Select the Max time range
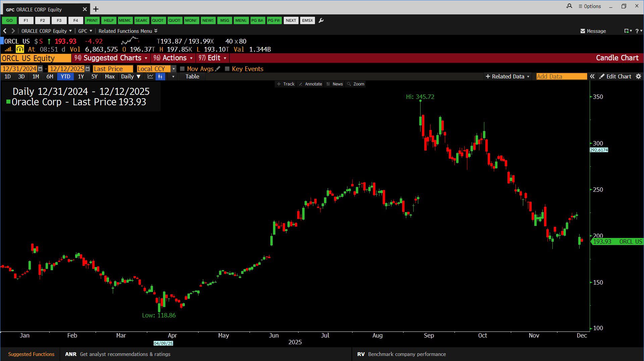The width and height of the screenshot is (644, 361). pyautogui.click(x=110, y=76)
